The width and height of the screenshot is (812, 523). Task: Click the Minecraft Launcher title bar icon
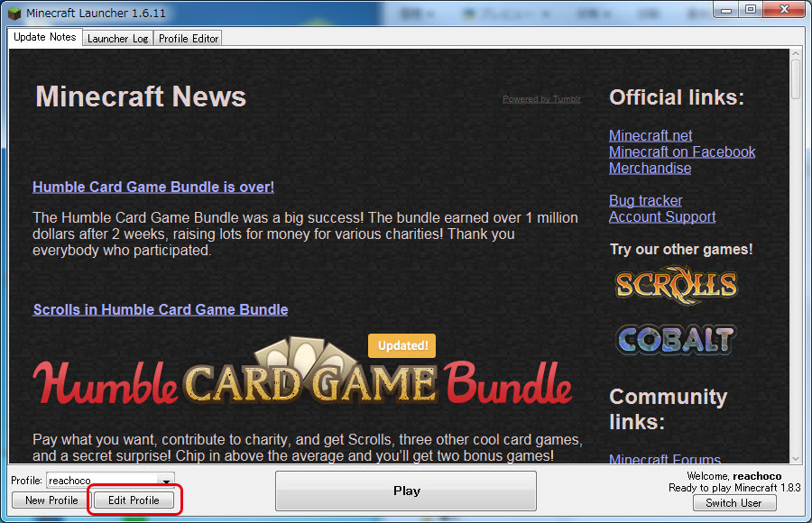[x=14, y=13]
